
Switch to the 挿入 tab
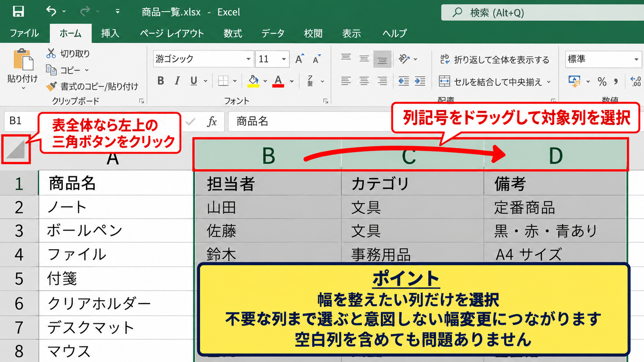(x=110, y=33)
